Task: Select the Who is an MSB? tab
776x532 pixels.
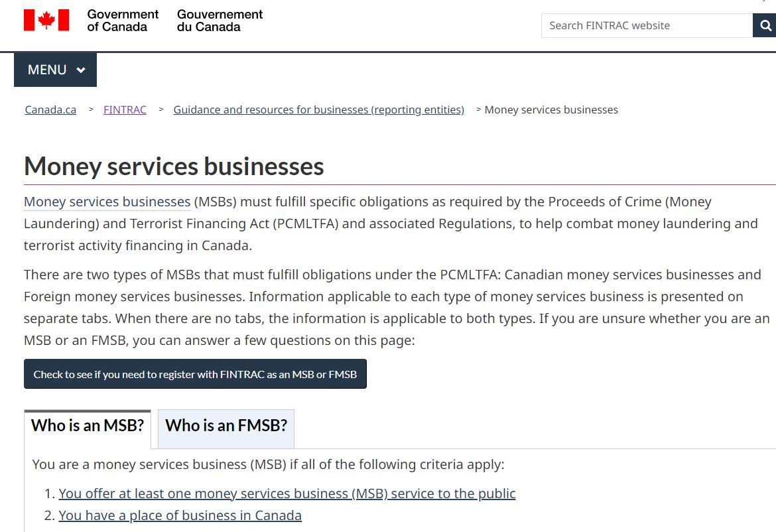Action: pyautogui.click(x=88, y=426)
